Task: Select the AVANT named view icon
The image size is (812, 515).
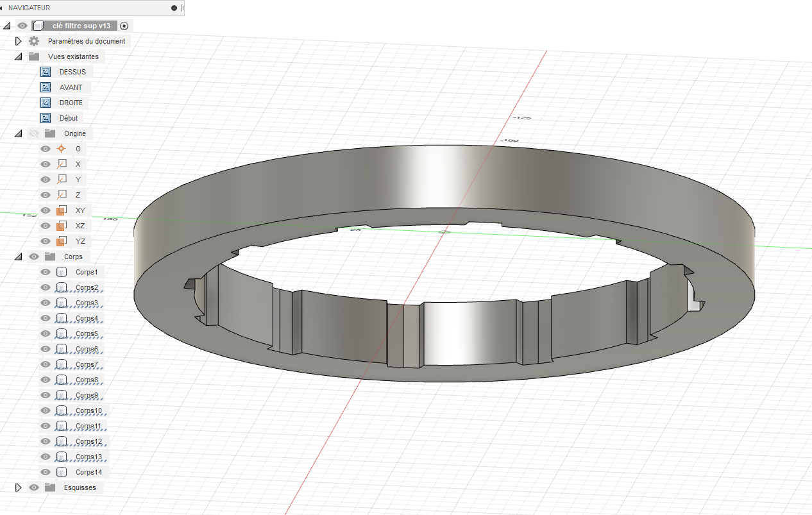Action: click(46, 87)
